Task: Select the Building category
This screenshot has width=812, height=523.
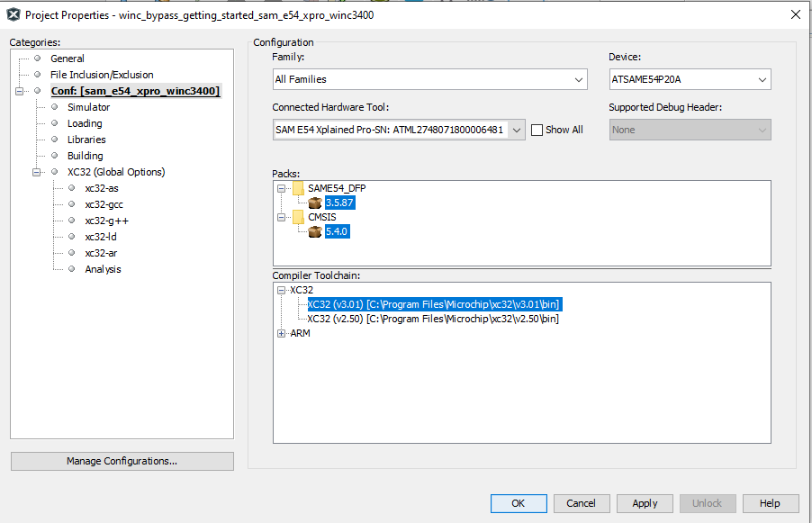Action: pyautogui.click(x=86, y=156)
